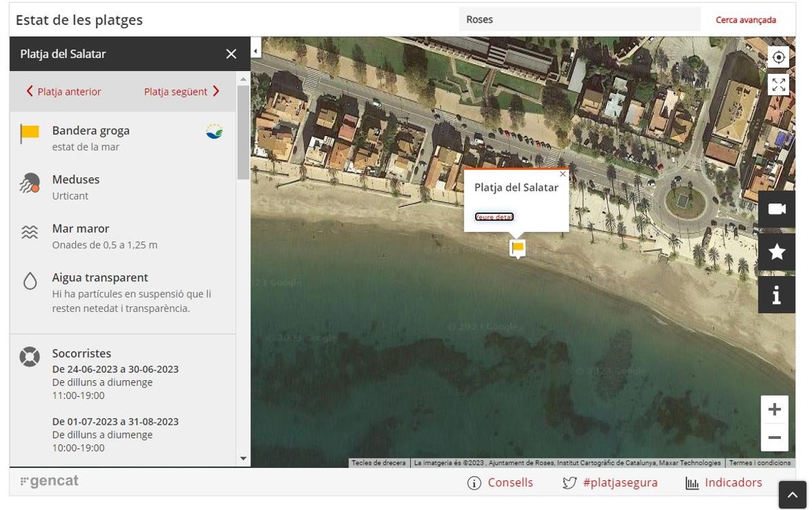
Task: Open Cerca avançada link
Action: click(x=746, y=20)
